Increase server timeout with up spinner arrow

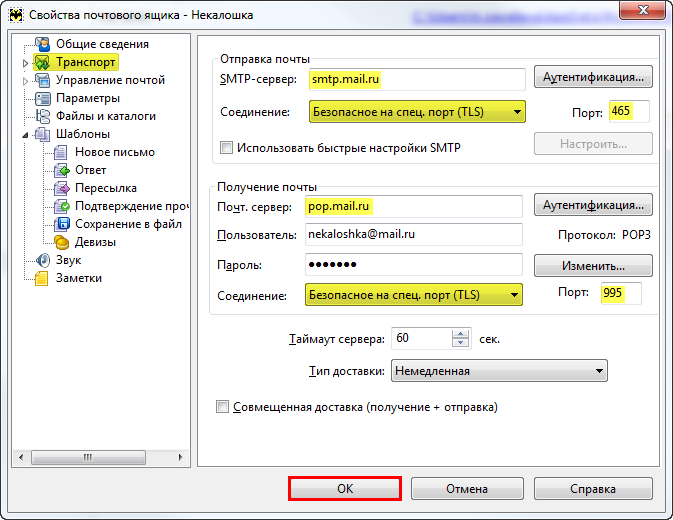point(461,334)
